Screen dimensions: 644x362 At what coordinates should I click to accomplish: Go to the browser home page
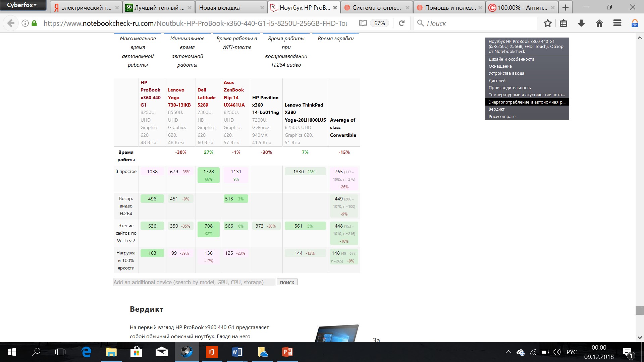(x=599, y=23)
